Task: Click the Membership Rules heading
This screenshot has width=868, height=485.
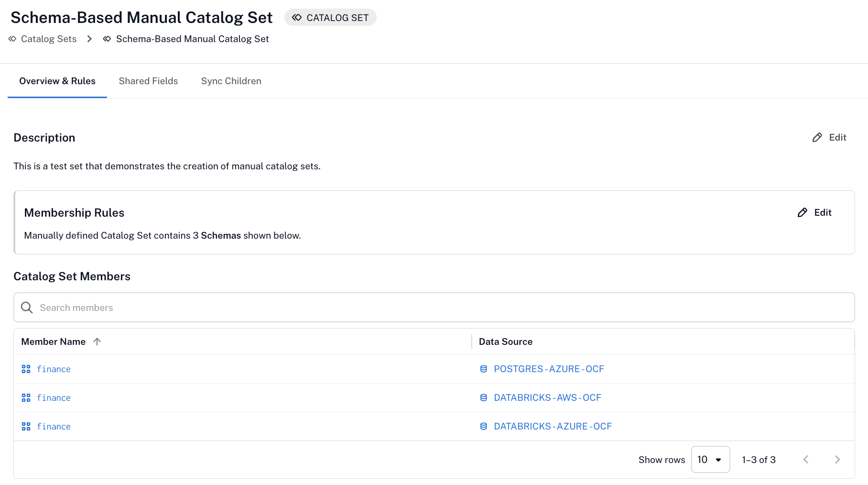Action: [x=74, y=213]
